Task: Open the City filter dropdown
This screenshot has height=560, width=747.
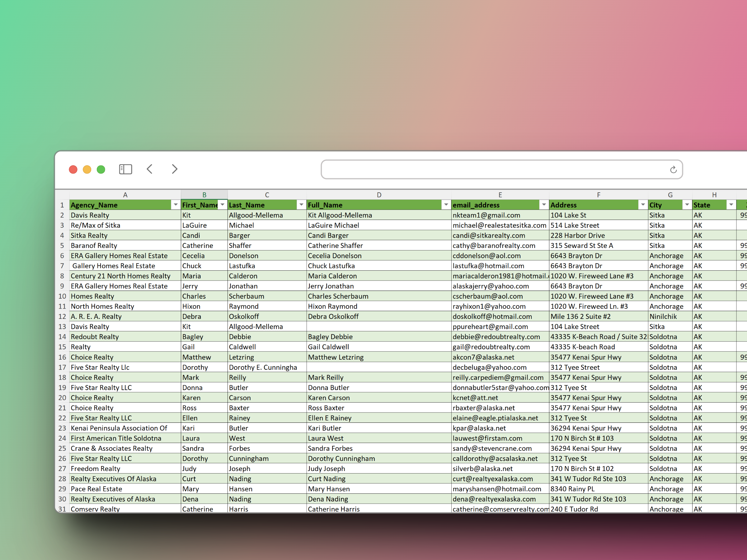Action: pos(687,205)
